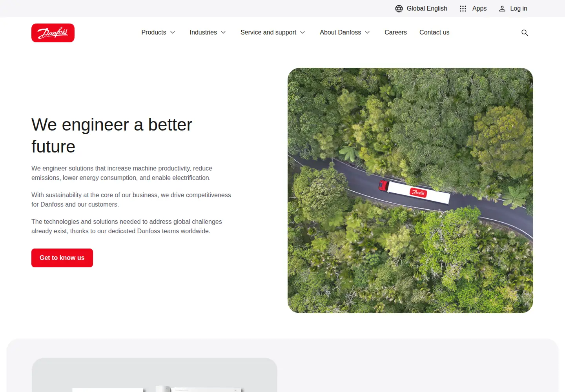The width and height of the screenshot is (565, 392).
Task: Expand the Products dropdown chevron
Action: coord(173,33)
